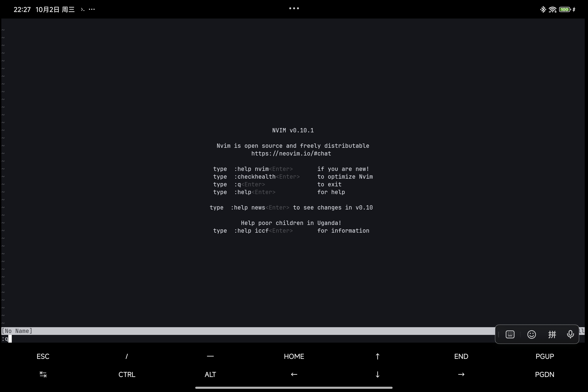588x392 pixels.
Task: Click the ':checkhealth' line
Action: [x=293, y=177]
